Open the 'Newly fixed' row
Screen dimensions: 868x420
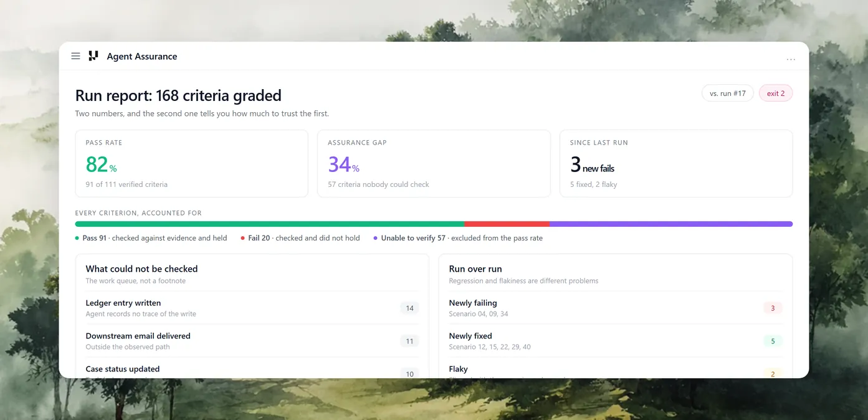pos(616,341)
